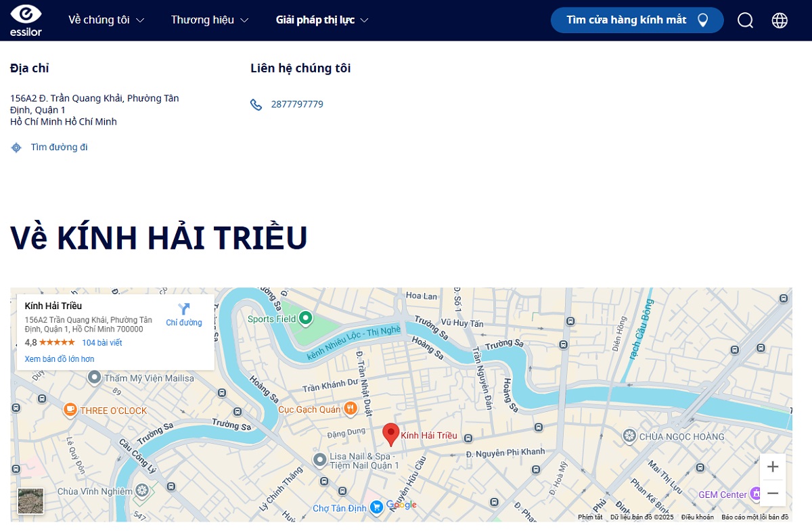Click the Lisa Nail & Spa marker
The height and width of the screenshot is (531, 812).
coord(320,460)
